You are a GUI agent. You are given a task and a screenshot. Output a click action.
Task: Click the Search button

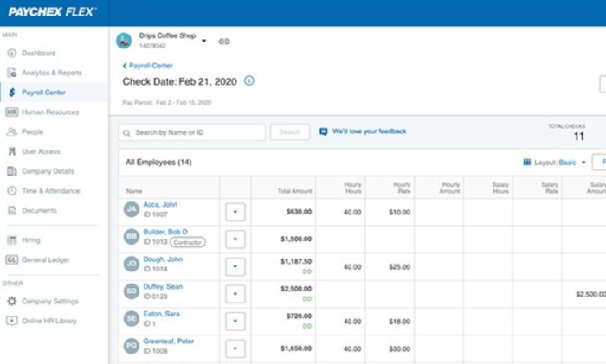tap(290, 132)
